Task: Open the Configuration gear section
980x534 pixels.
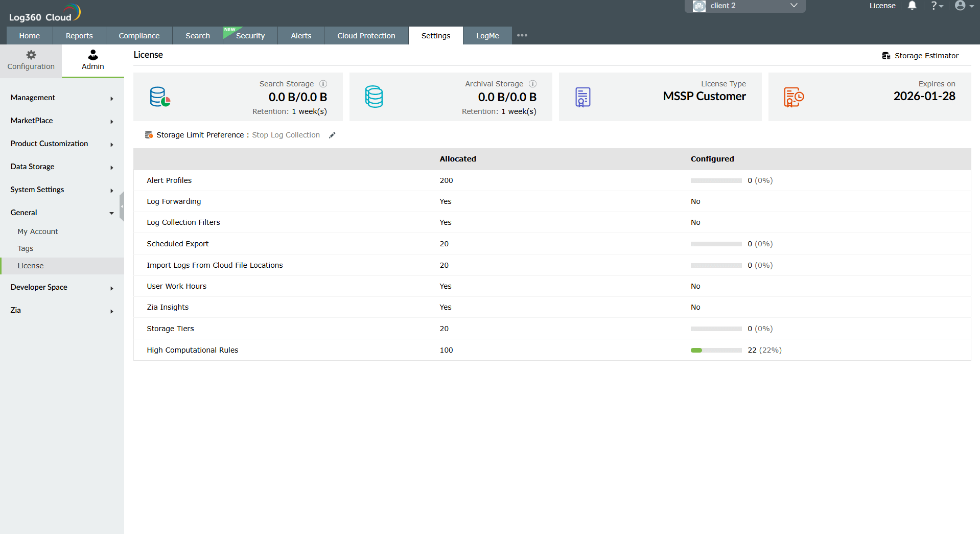Action: point(31,60)
